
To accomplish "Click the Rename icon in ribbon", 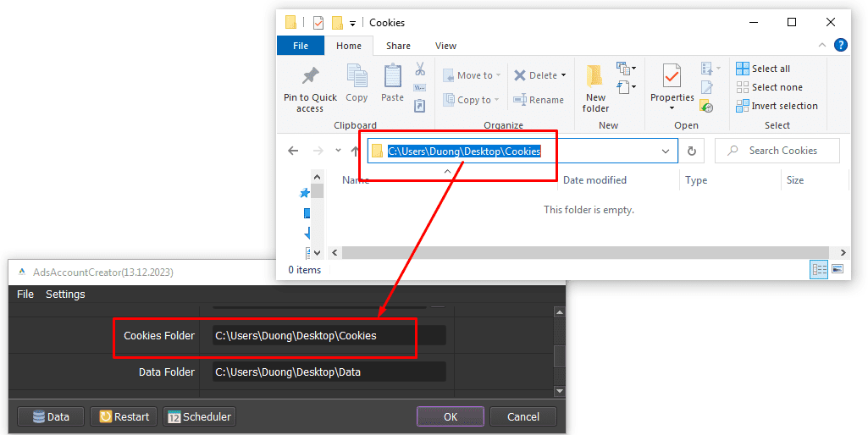I will click(520, 100).
